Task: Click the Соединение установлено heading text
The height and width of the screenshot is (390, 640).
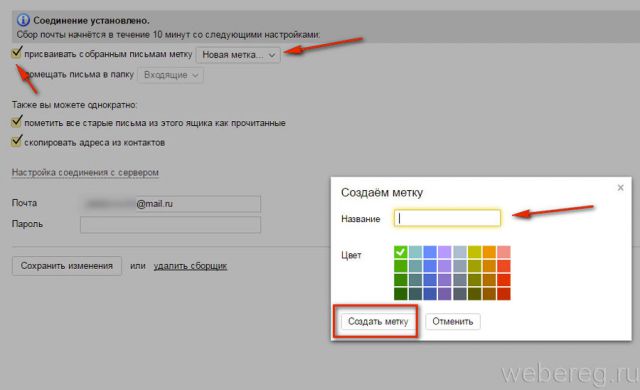Action: [x=91, y=20]
